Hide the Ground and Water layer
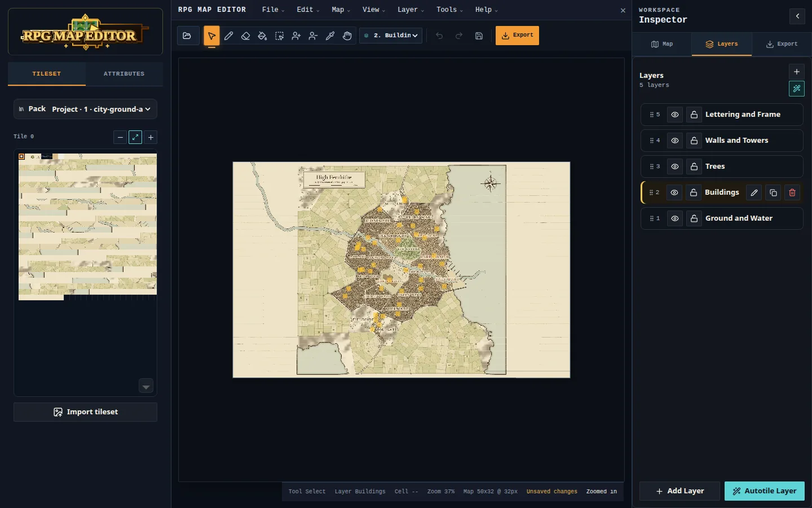 tap(675, 218)
